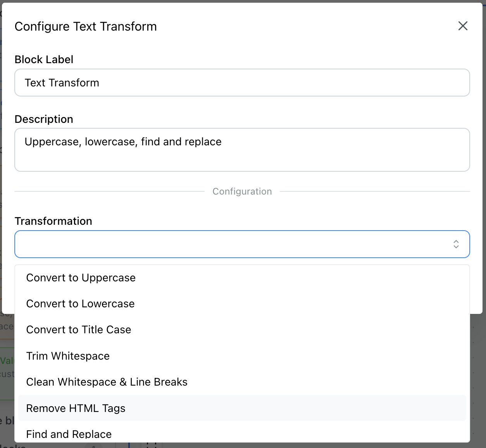Click the Block Label field label

44,59
